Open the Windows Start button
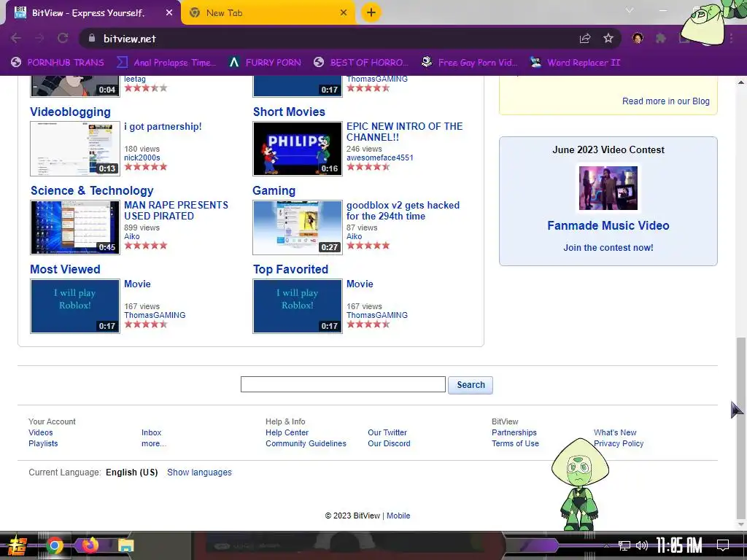 [x=17, y=545]
